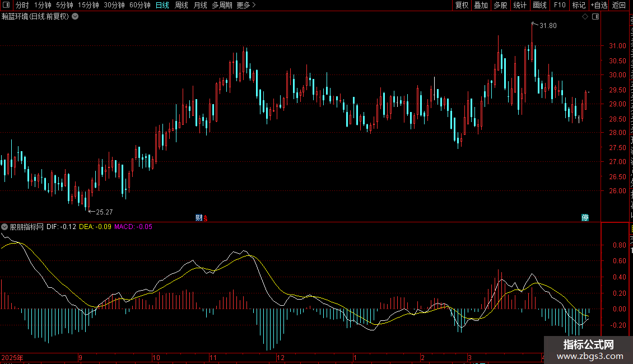Click the diamond icon above the chart
Image resolution: width=633 pixels, height=364 pixels.
tap(585, 17)
